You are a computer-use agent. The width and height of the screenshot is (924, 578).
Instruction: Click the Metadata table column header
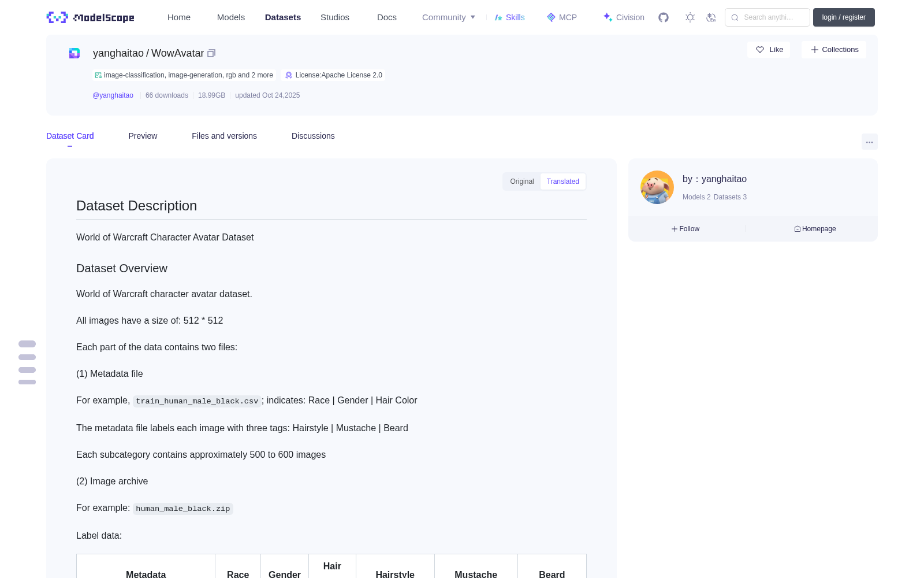146,574
